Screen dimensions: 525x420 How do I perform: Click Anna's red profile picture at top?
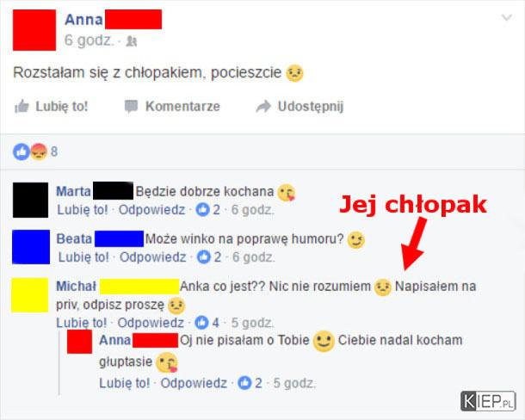click(34, 30)
